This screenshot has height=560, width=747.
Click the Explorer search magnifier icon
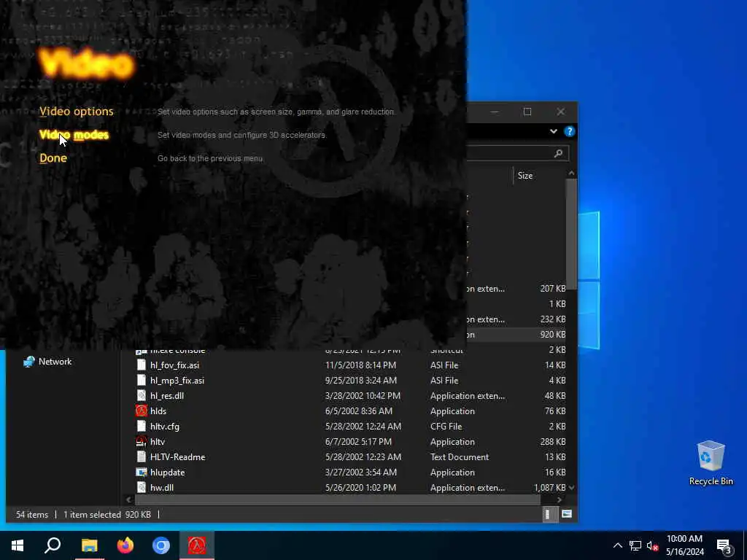558,153
